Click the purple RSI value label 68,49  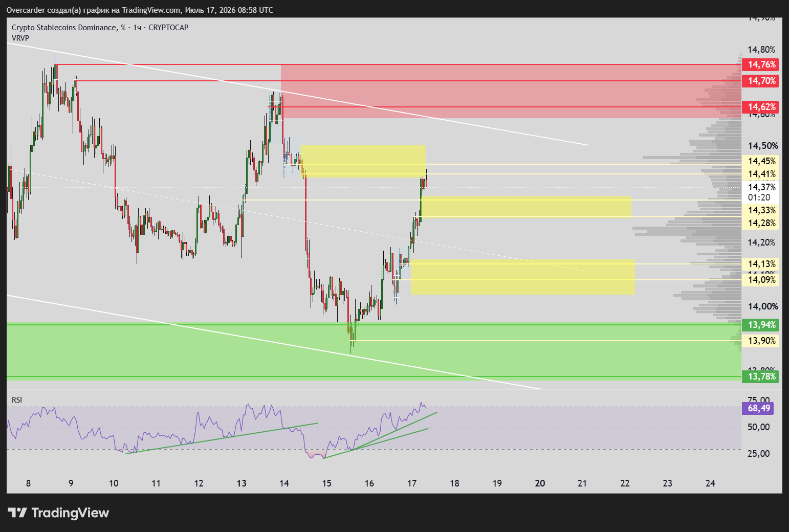point(757,408)
